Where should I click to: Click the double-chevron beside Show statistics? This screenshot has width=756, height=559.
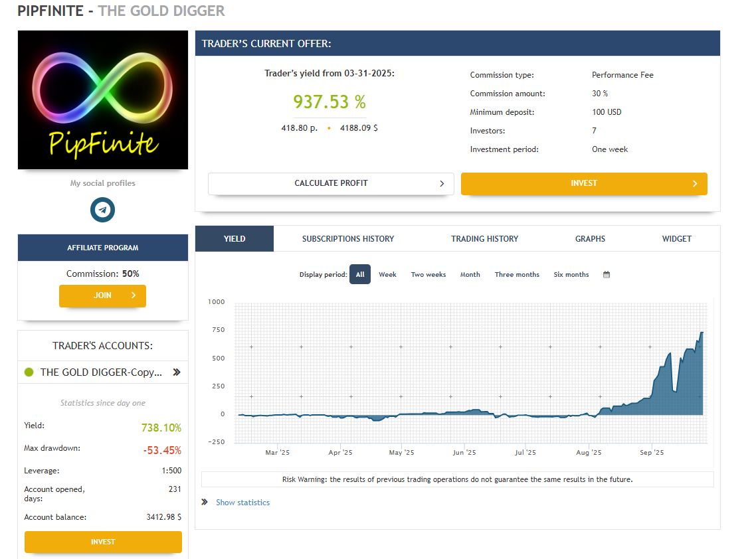point(205,502)
